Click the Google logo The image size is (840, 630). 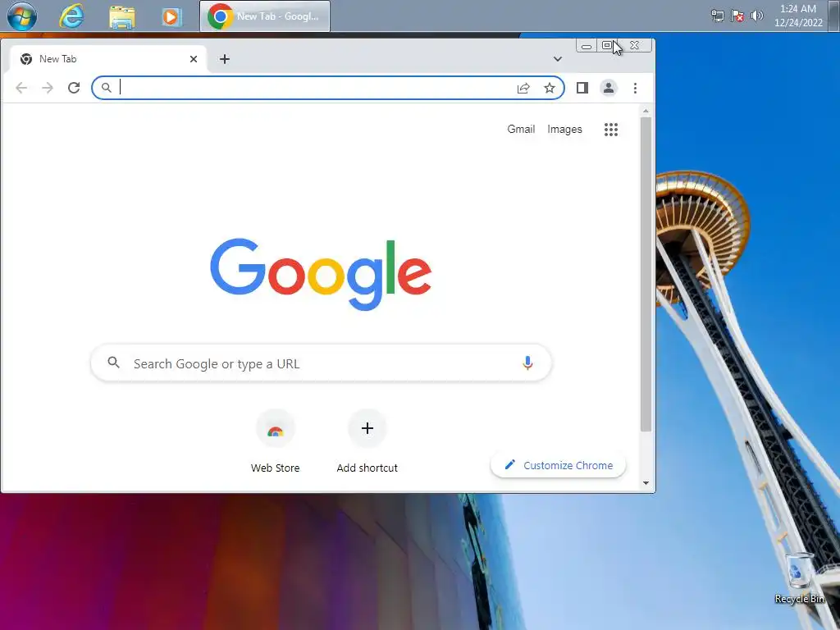click(x=321, y=274)
